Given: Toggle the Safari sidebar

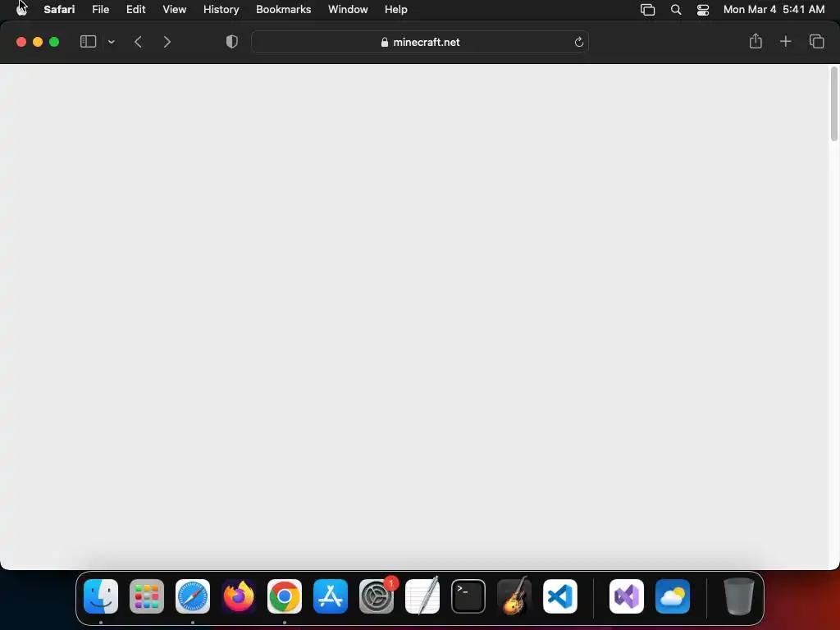Looking at the screenshot, I should click(x=88, y=42).
